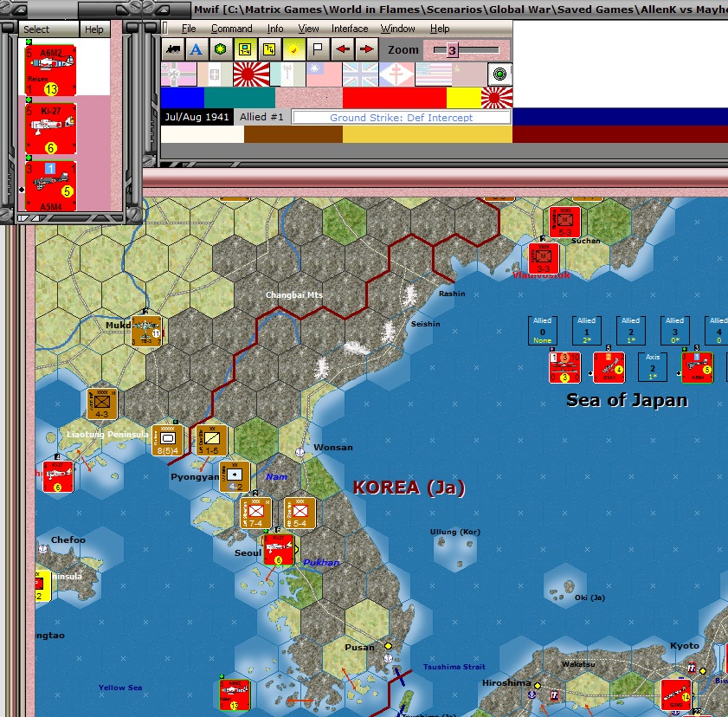Viewport: 728px width, 717px height.
Task: Select the 7-4 infantry unit above Seoul
Action: 256,514
